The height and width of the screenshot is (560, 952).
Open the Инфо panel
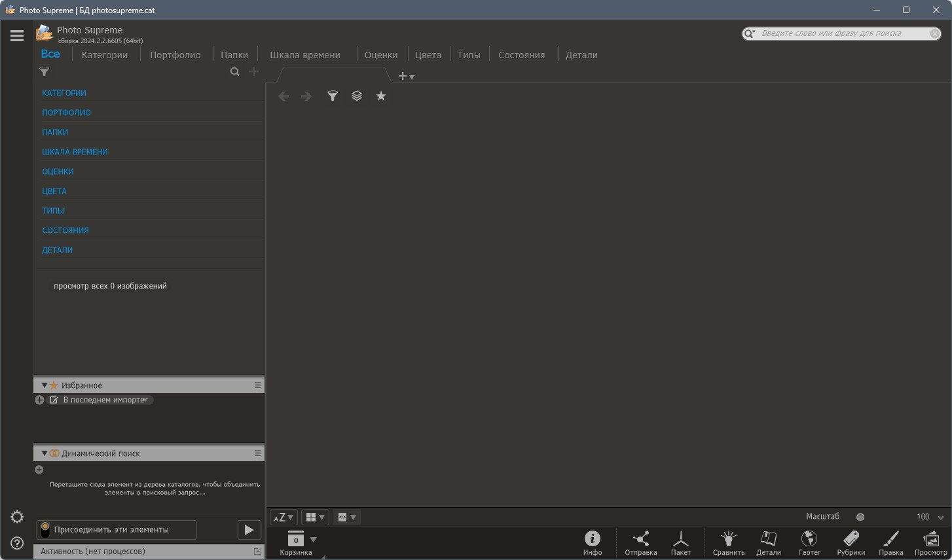tap(593, 543)
